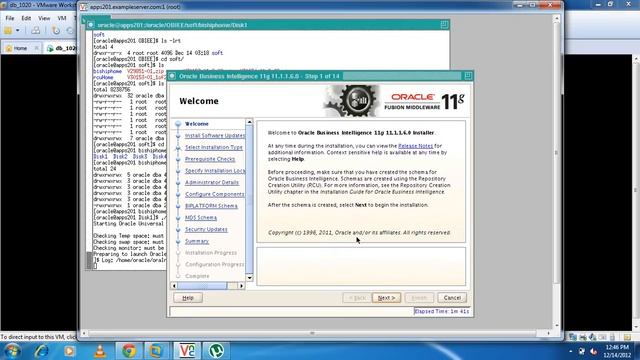The width and height of the screenshot is (640, 360).
Task: Click left arrow of step list horizontal scrollbar
Action: 174,286
